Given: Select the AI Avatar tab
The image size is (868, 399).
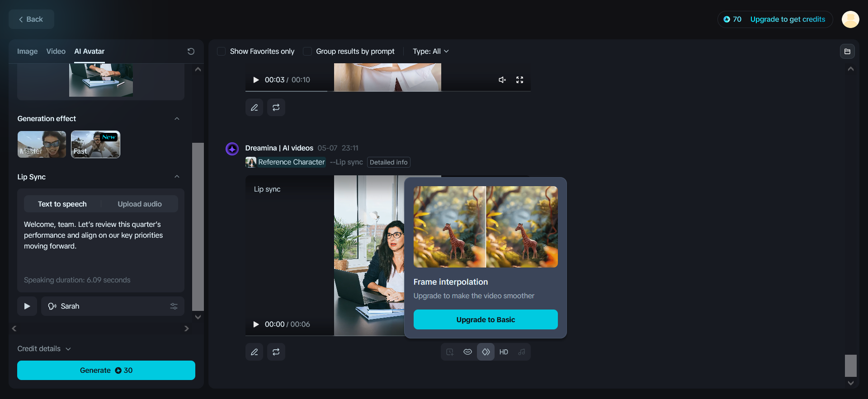Looking at the screenshot, I should click(x=90, y=52).
